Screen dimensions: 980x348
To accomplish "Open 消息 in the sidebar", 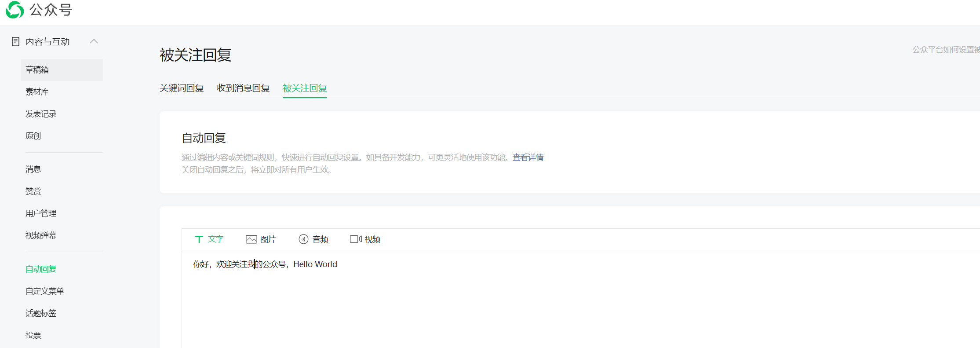I will (33, 169).
